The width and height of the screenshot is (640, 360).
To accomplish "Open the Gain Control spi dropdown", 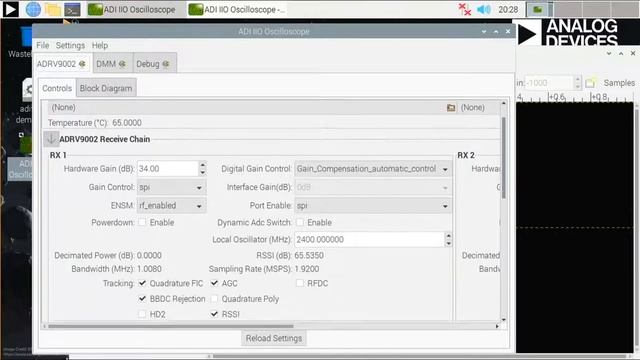I will pos(171,187).
